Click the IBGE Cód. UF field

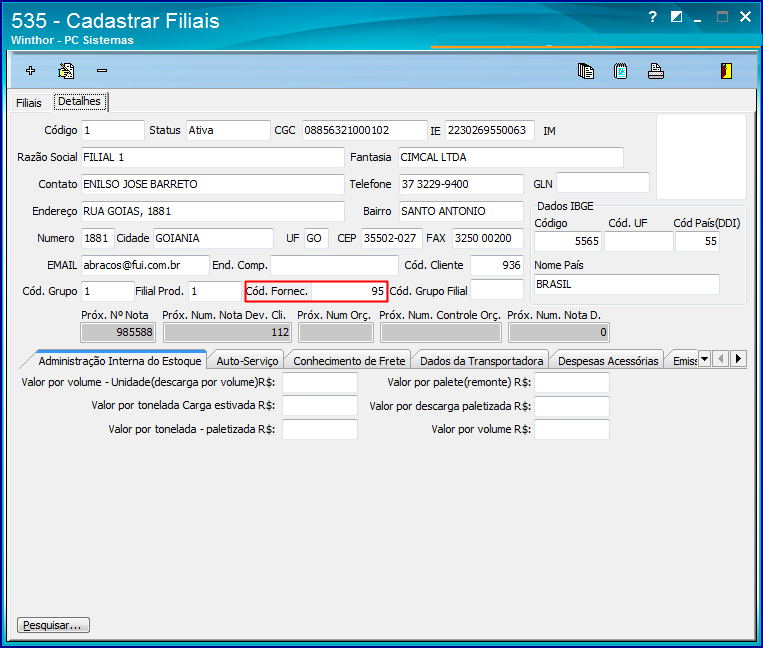(638, 241)
